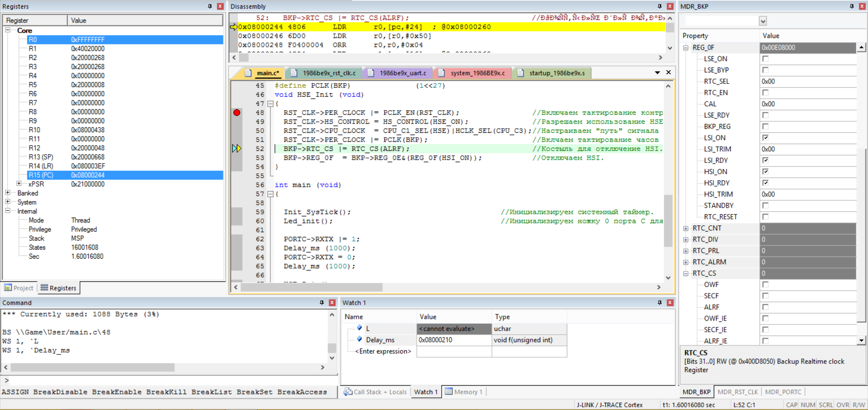Click the source editor horizontal scrollbar thumb
The width and height of the screenshot is (868, 410).
(312, 287)
